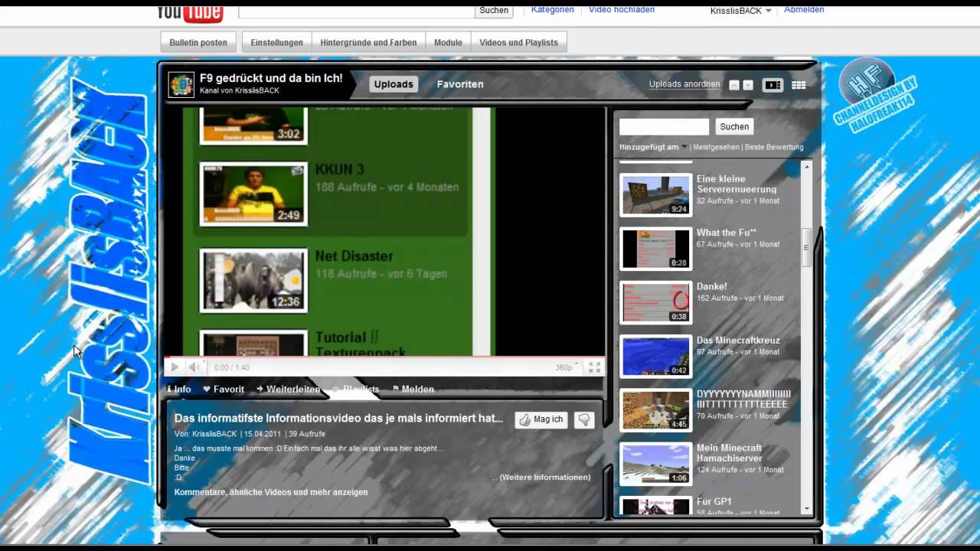Open Einstellungen channel tab

276,43
